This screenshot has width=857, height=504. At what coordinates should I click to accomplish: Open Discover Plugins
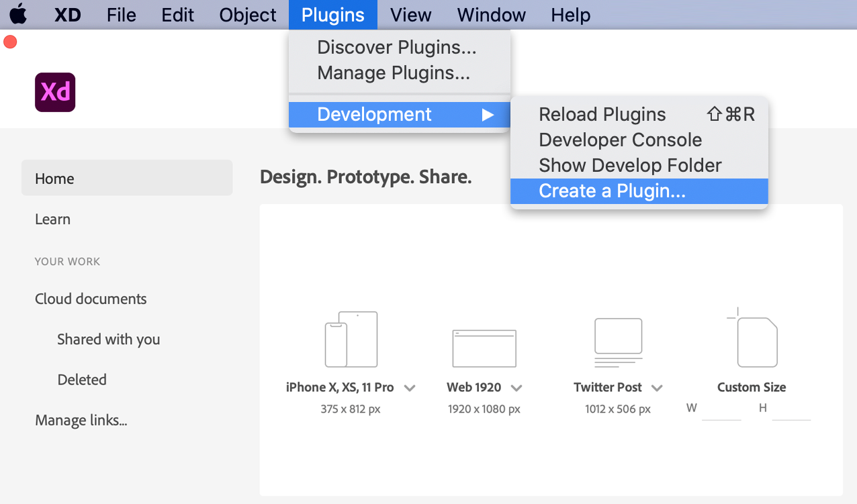point(395,47)
